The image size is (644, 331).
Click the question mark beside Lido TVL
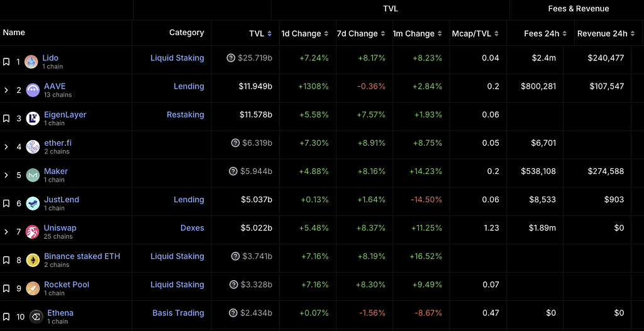231,58
